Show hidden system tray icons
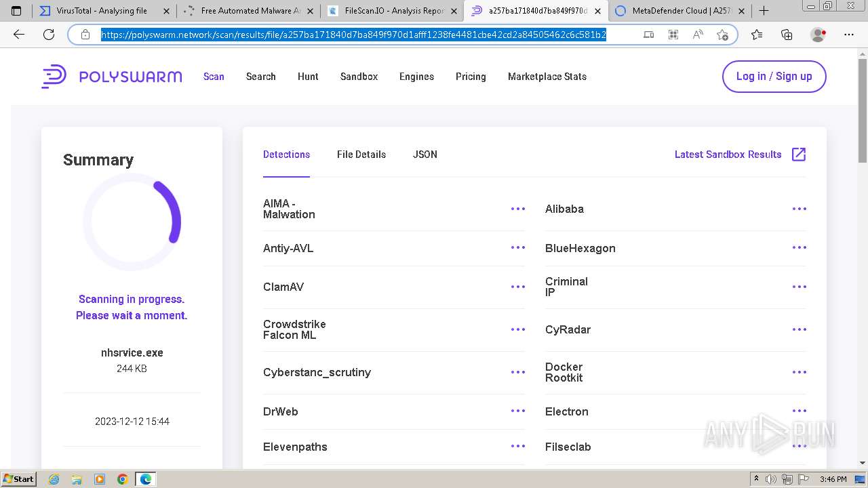The width and height of the screenshot is (868, 488). point(756,479)
